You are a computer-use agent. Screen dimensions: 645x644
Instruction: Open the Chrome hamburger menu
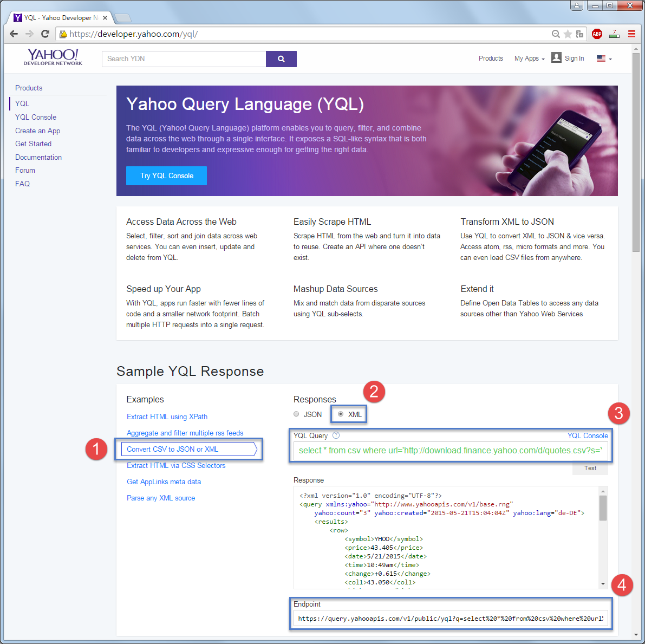tap(631, 34)
